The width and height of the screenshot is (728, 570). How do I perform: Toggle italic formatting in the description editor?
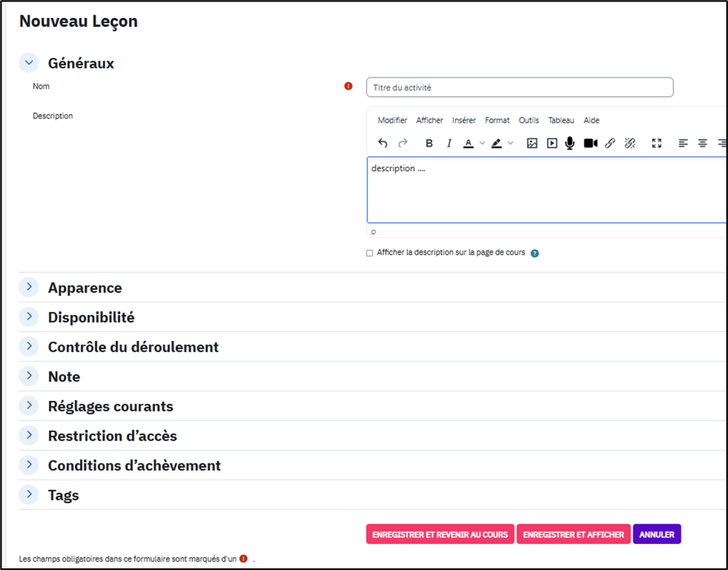pyautogui.click(x=449, y=144)
